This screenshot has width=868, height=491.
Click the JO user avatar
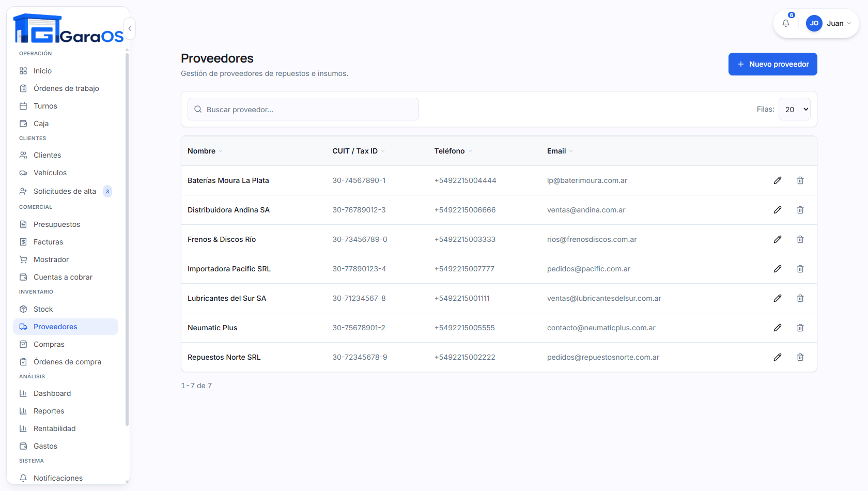[x=814, y=23]
